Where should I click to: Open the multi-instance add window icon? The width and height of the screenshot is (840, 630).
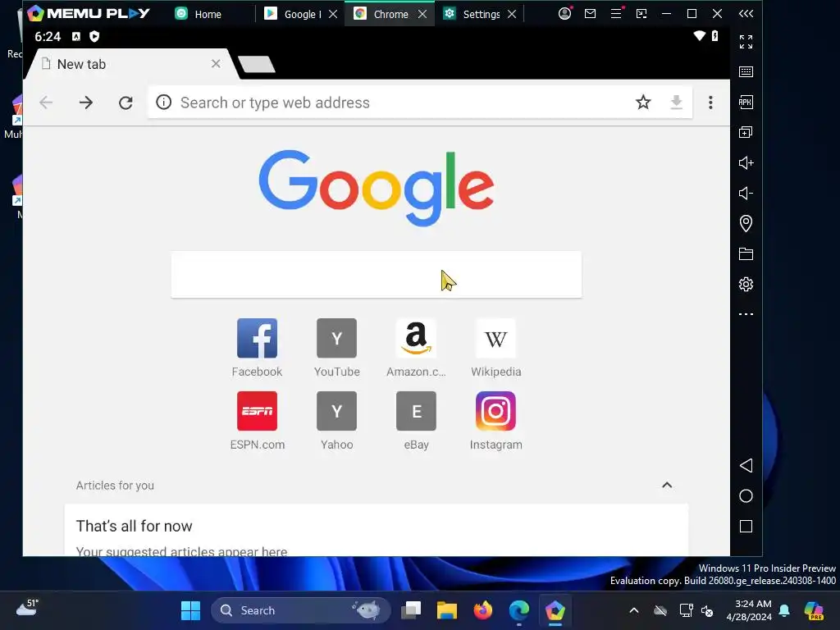click(x=746, y=132)
